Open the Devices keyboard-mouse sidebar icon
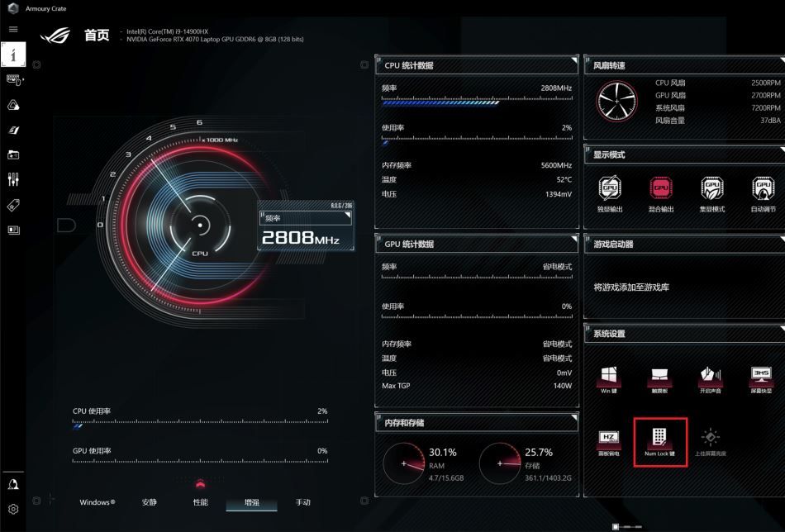This screenshot has width=785, height=532. coord(13,79)
